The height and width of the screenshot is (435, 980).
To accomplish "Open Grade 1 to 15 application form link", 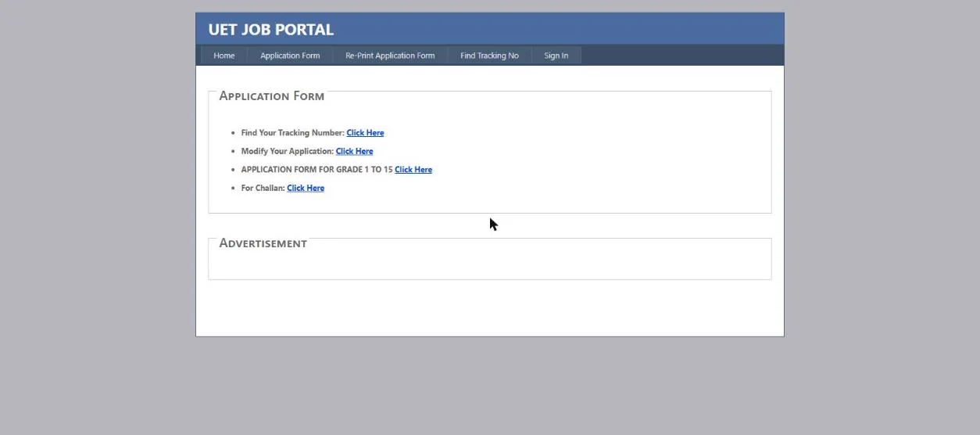I will pyautogui.click(x=413, y=169).
